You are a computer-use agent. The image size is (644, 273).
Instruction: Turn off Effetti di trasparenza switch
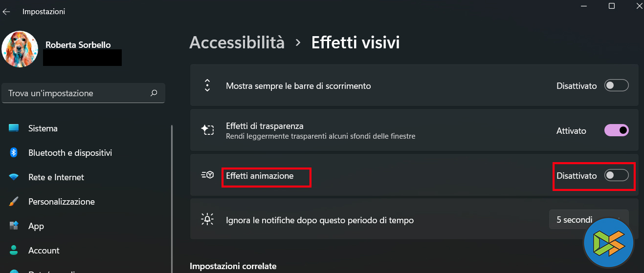616,130
